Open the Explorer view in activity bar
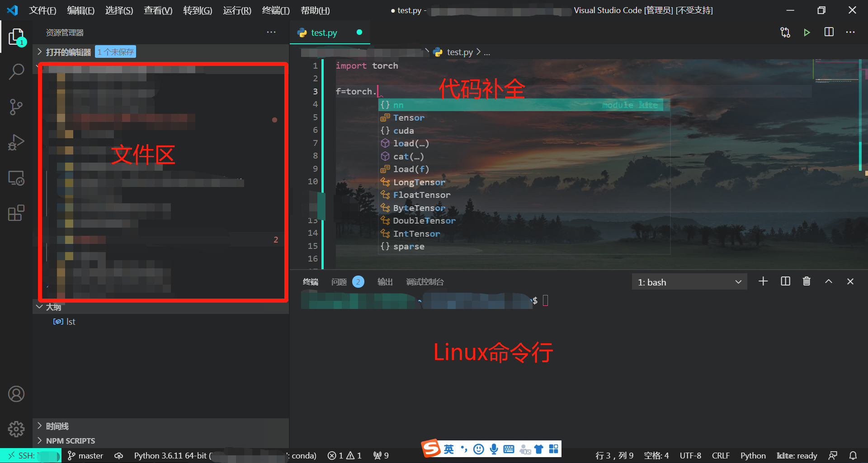This screenshot has width=868, height=463. click(x=16, y=37)
